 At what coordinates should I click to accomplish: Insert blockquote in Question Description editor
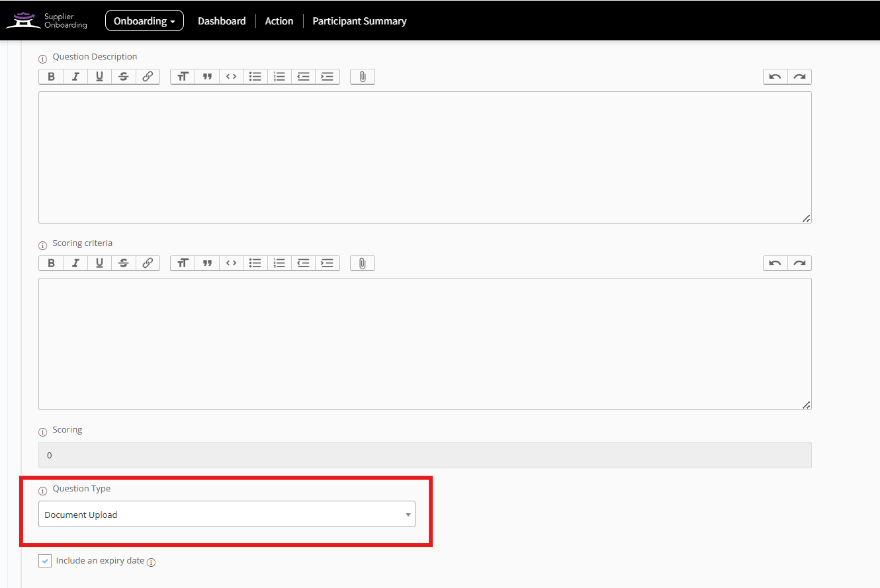click(207, 77)
